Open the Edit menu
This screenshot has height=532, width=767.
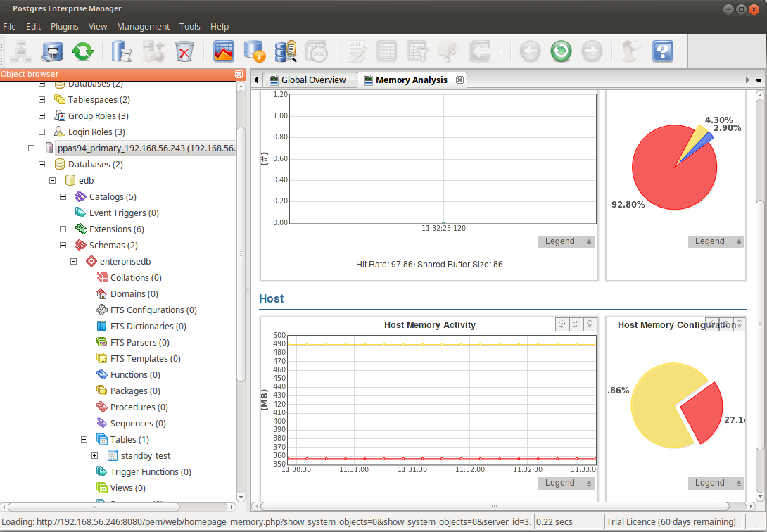coord(33,27)
